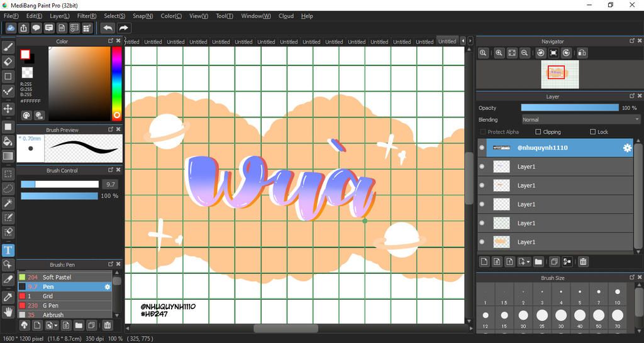Hide the @nhuquynh1110 layer
This screenshot has height=343, width=644.
pyautogui.click(x=482, y=148)
